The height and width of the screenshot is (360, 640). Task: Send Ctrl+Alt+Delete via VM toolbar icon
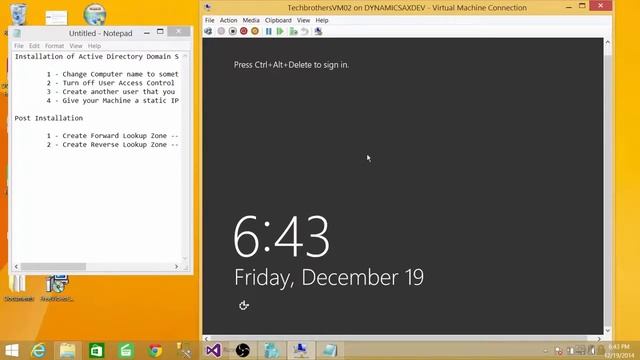(x=208, y=31)
